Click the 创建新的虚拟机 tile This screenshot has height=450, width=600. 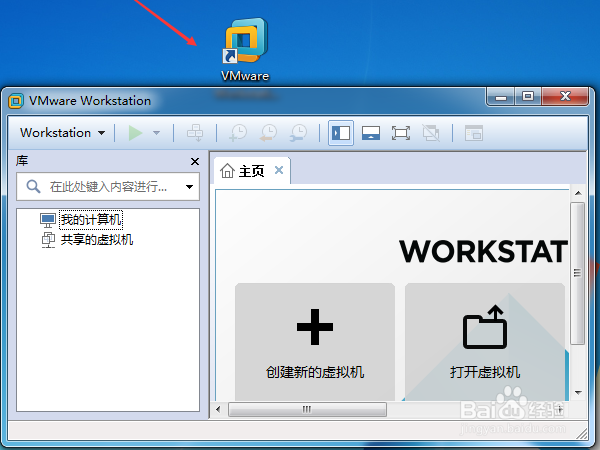click(315, 342)
